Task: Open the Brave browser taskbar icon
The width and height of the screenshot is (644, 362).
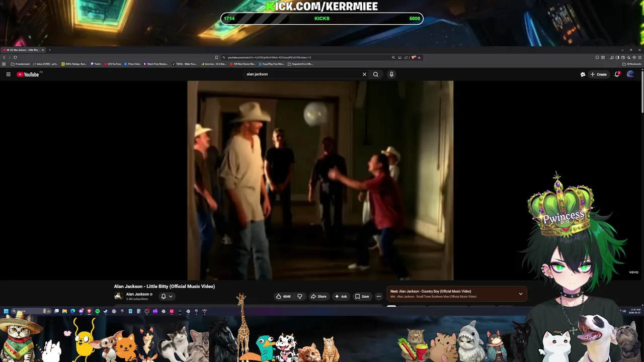Action: (x=89, y=311)
